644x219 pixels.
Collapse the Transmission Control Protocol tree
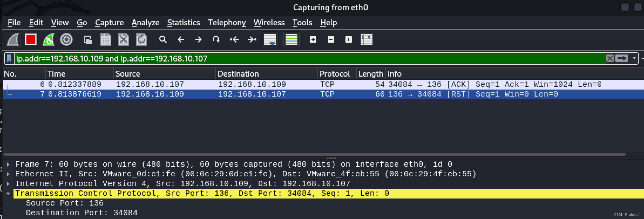[x=8, y=193]
